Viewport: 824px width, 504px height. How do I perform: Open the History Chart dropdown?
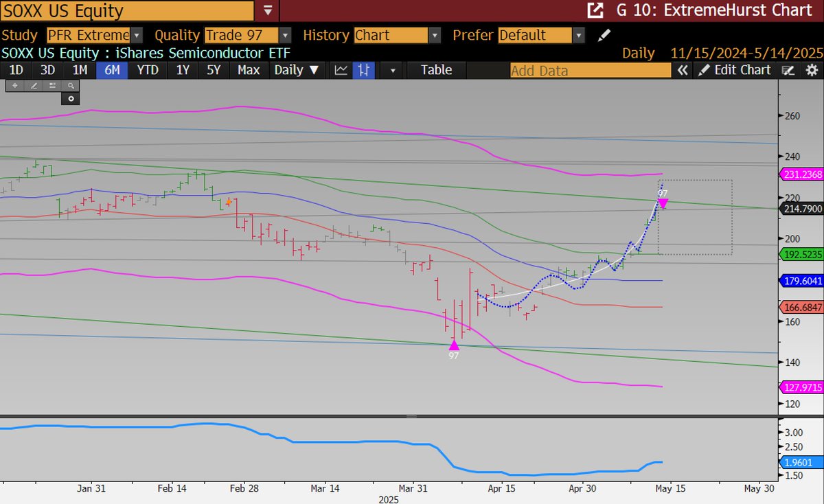tap(435, 35)
